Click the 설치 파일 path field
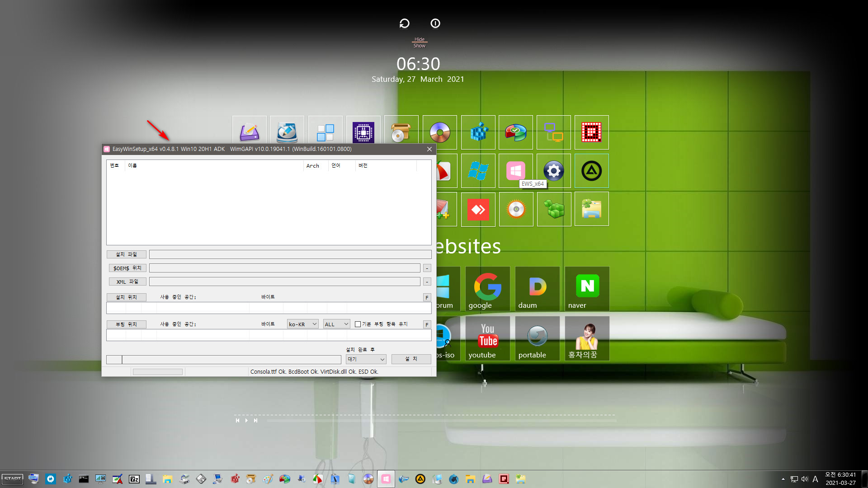 (x=290, y=254)
